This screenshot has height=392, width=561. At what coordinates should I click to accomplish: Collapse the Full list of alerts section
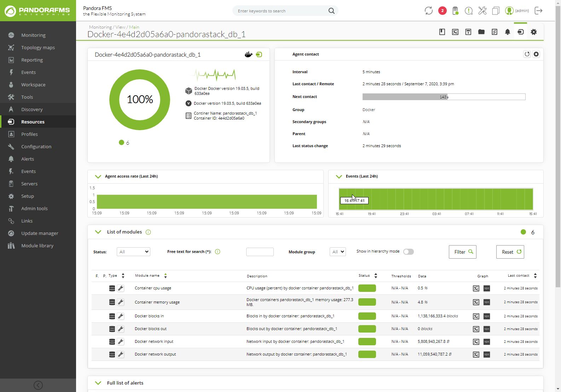click(98, 383)
